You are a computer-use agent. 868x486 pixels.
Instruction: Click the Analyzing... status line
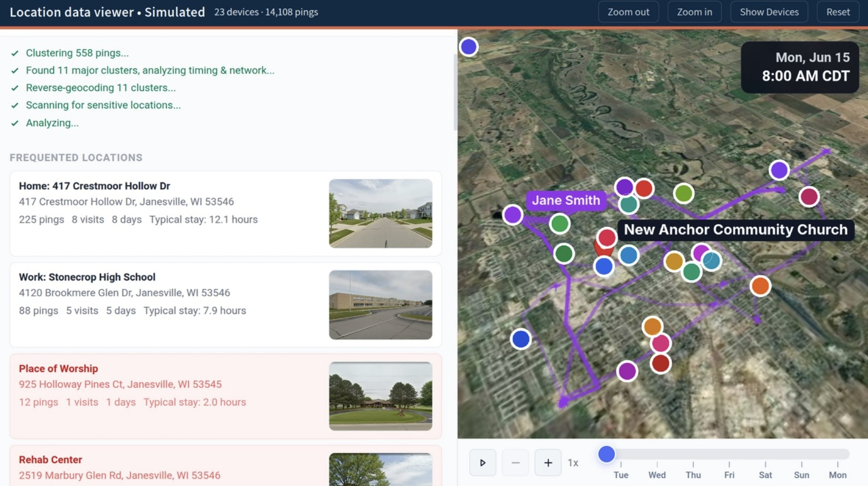coord(52,123)
